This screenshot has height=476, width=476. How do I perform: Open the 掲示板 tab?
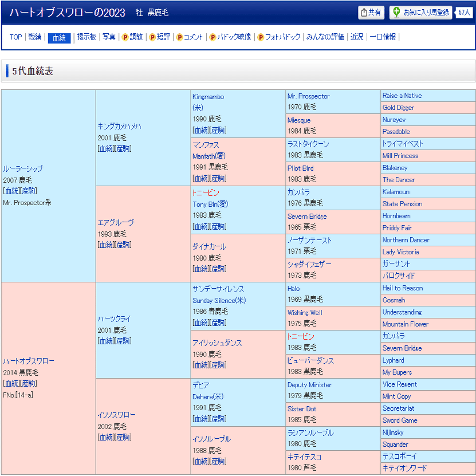click(x=86, y=37)
